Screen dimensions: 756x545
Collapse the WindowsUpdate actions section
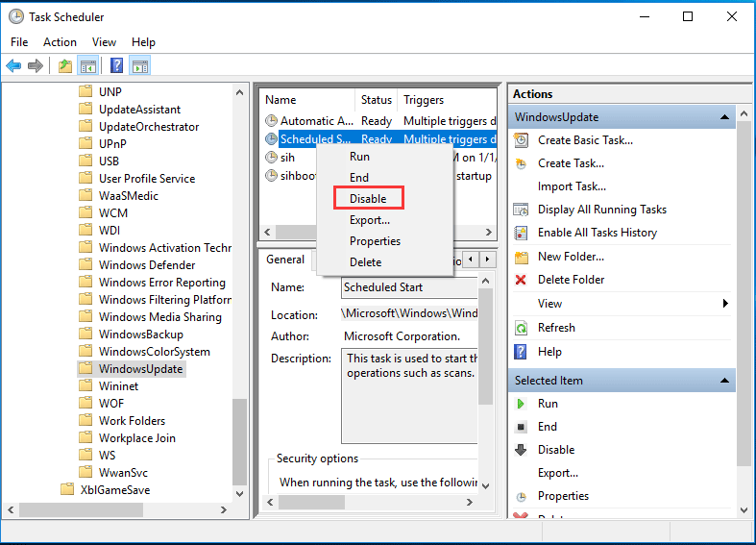pyautogui.click(x=724, y=117)
